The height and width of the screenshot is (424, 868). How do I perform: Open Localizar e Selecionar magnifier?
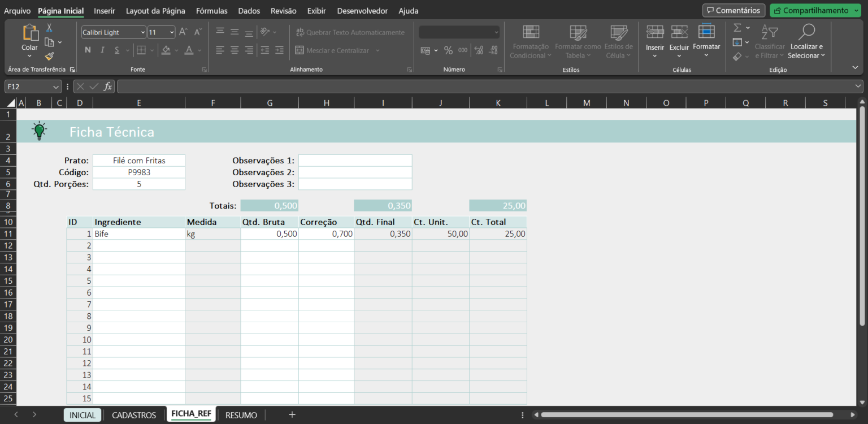(x=806, y=33)
